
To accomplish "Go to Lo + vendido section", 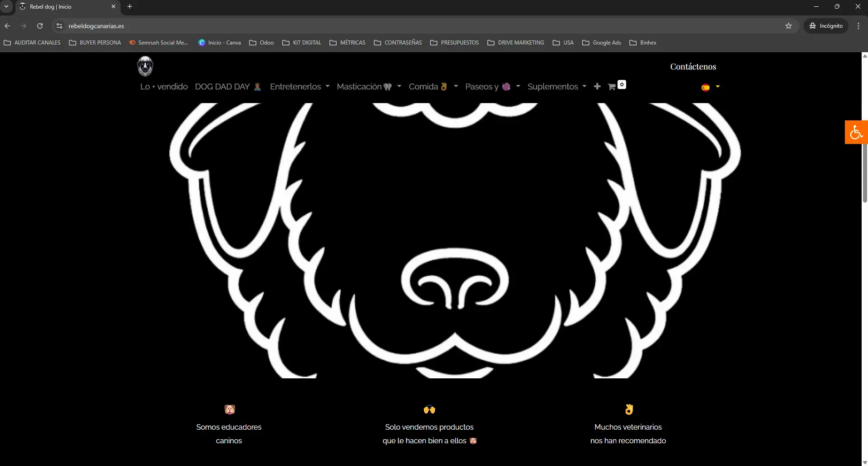I will coord(164,87).
